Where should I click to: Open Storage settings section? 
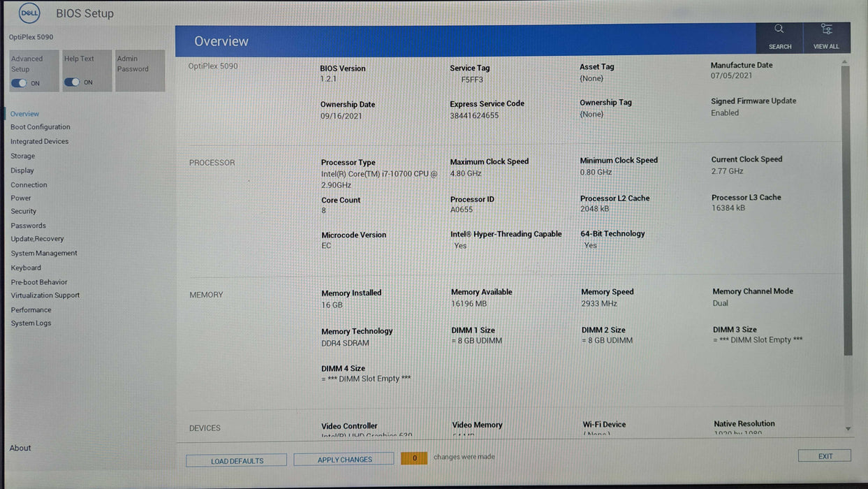pos(22,156)
